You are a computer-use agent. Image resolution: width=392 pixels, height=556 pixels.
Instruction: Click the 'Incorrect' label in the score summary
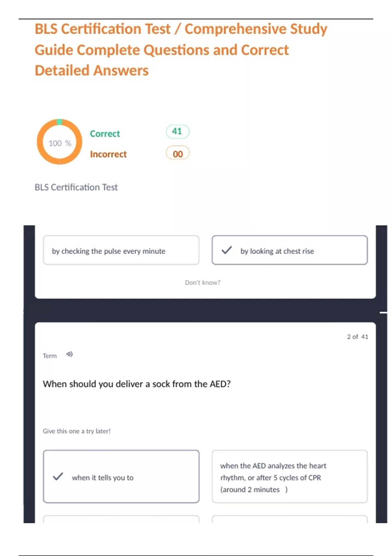pyautogui.click(x=108, y=154)
